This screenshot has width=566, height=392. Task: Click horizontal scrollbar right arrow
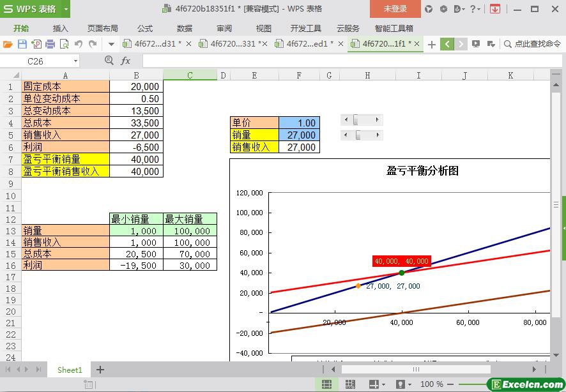pos(534,369)
